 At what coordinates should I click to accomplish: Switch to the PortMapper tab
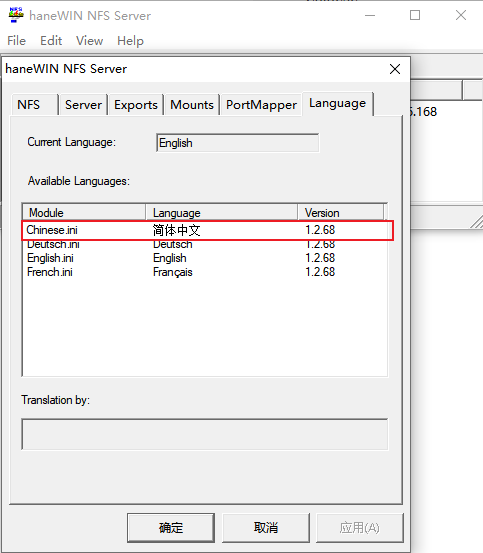[x=261, y=105]
